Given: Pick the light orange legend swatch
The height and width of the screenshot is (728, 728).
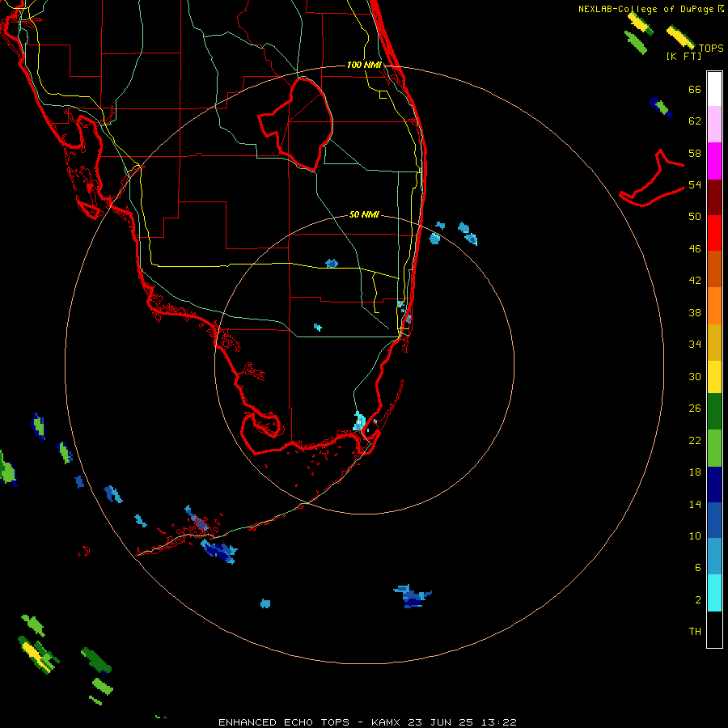Looking at the screenshot, I should click(x=714, y=305).
